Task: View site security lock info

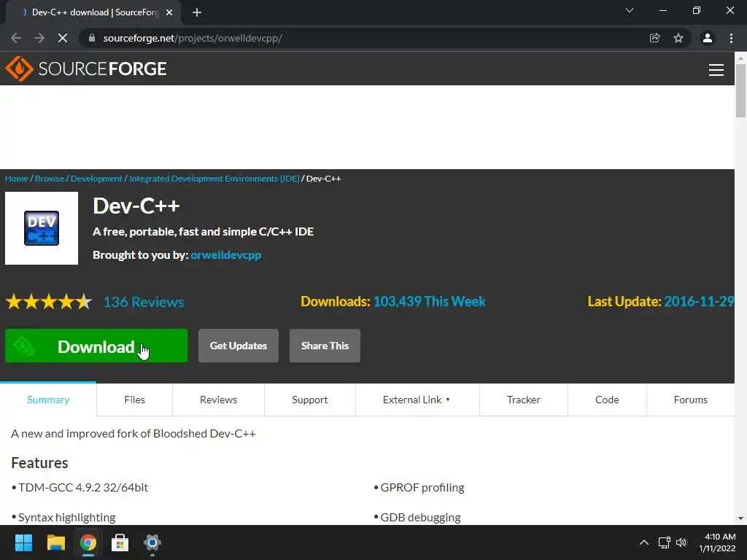Action: pyautogui.click(x=92, y=38)
